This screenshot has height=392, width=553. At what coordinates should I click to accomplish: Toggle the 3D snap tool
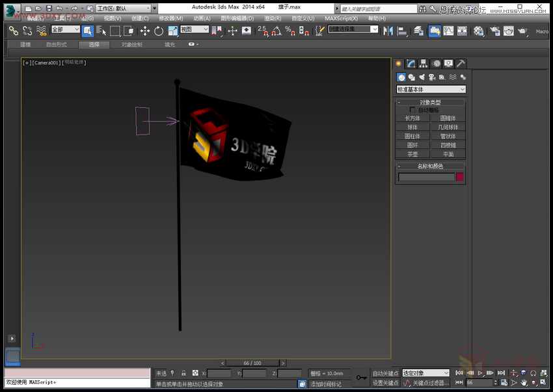tap(263, 31)
